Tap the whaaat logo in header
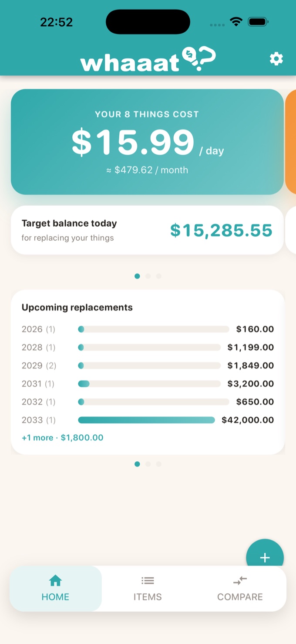Viewport: 296px width, 644px height. pyautogui.click(x=148, y=60)
